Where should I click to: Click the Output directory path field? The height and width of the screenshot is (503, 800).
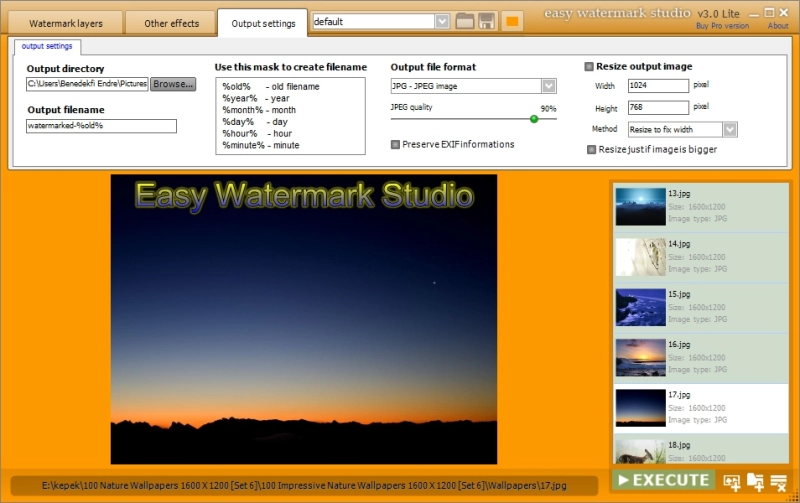87,84
